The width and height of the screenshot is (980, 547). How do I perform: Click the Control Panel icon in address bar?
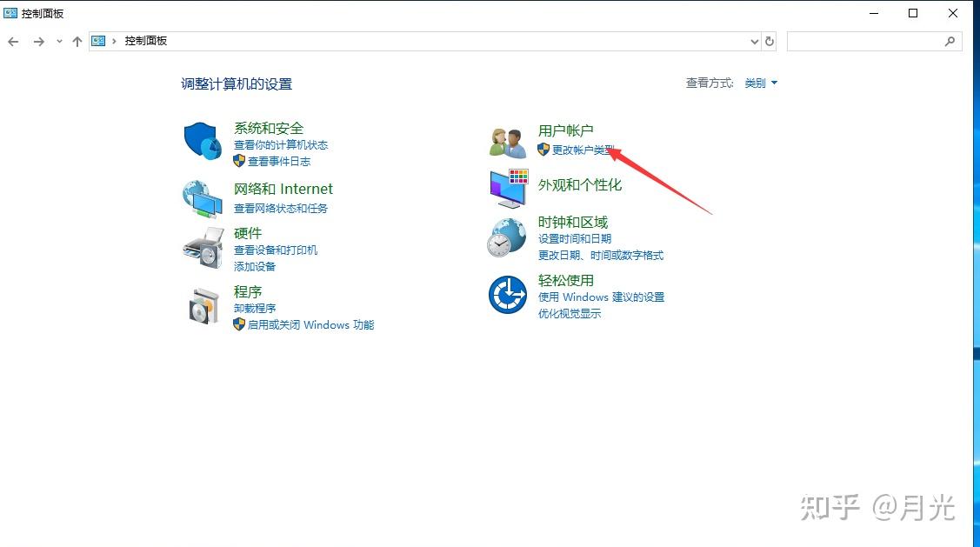[x=98, y=40]
